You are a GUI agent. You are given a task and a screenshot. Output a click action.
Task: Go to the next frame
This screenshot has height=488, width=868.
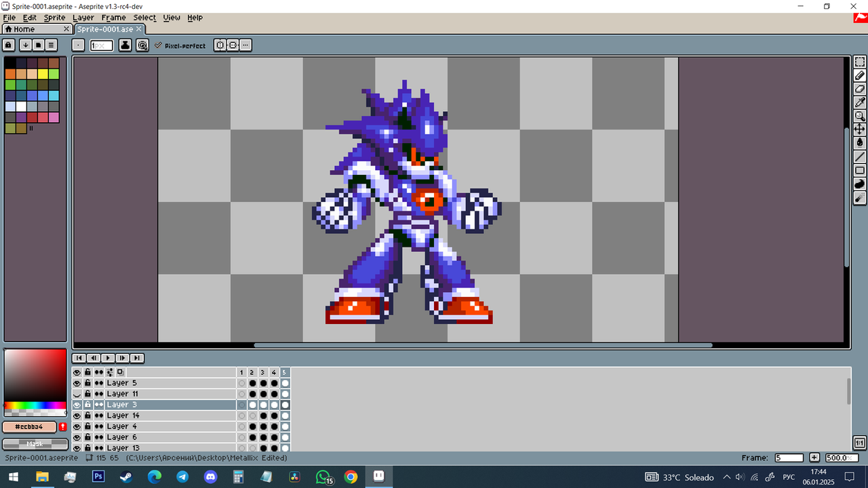[x=122, y=358]
